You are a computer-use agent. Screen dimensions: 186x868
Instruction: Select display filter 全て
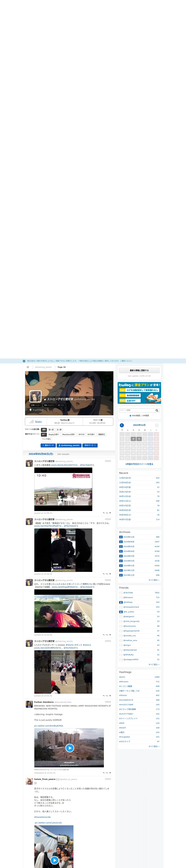tap(44, 435)
